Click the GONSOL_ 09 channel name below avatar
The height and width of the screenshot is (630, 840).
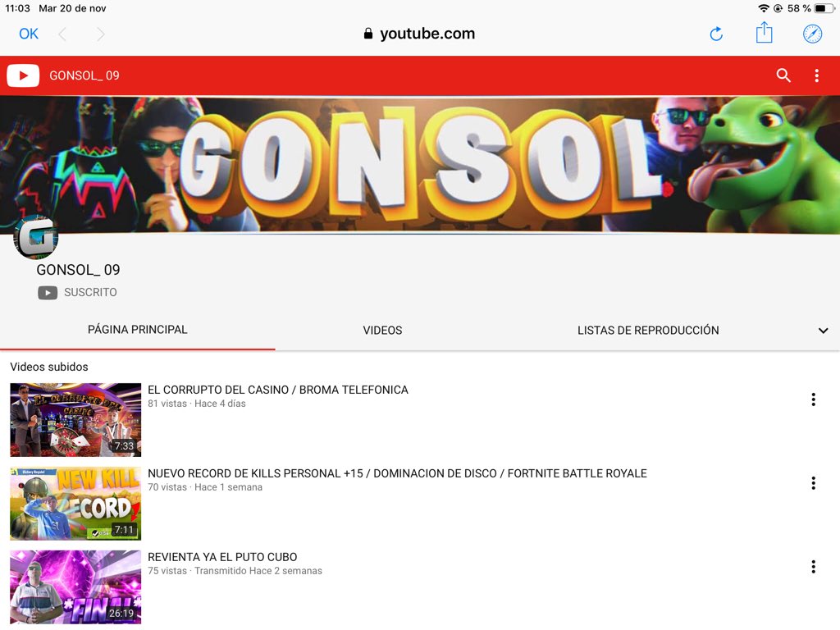(x=78, y=270)
